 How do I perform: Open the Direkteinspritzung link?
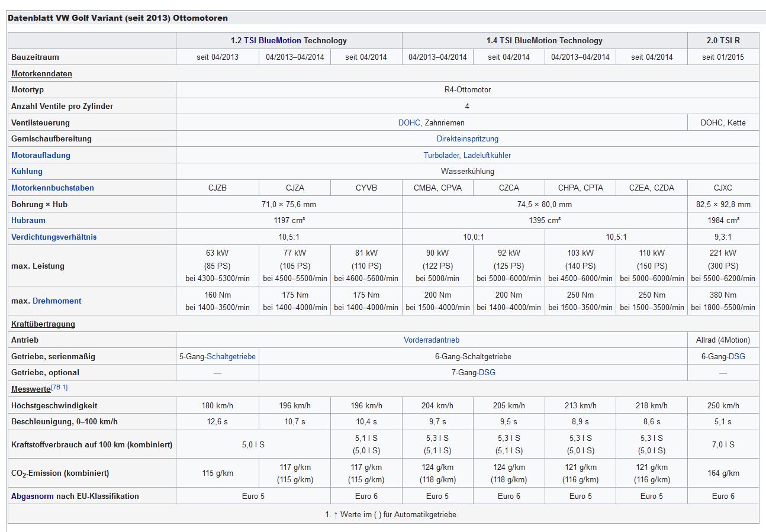[467, 139]
